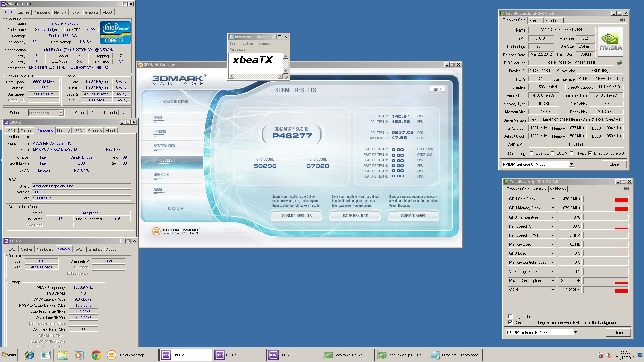The image size is (644, 362).
Task: Click Close in GPU-Z Sensors window
Action: pyautogui.click(x=618, y=332)
